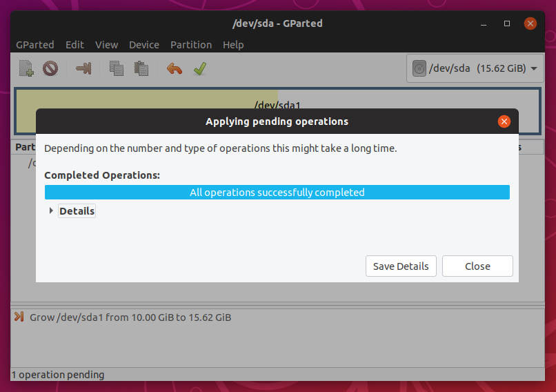The height and width of the screenshot is (392, 556).
Task: Open the GParted menu
Action: [35, 45]
